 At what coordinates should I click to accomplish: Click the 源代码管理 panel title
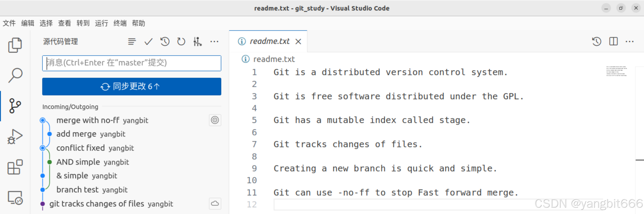pyautogui.click(x=60, y=42)
